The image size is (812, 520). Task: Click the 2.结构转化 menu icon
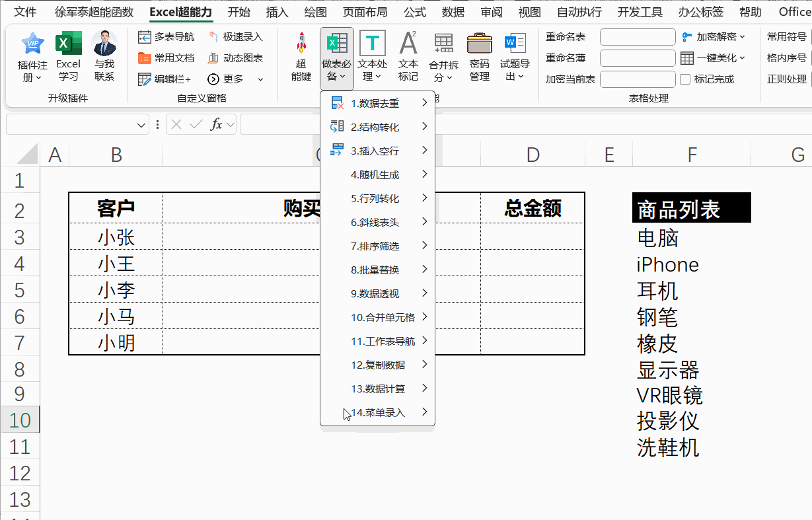tap(337, 127)
